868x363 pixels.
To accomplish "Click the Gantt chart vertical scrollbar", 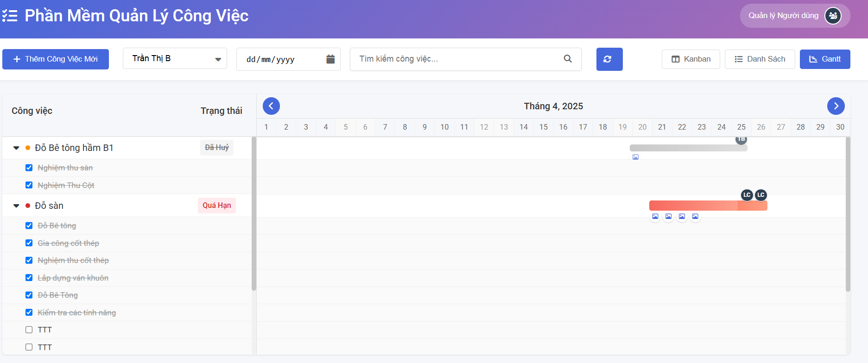I will (x=848, y=214).
